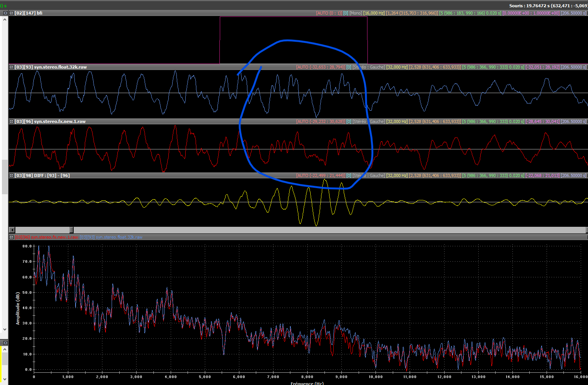Close the upper left side panel
The height and width of the screenshot is (385, 588).
click(x=5, y=13)
